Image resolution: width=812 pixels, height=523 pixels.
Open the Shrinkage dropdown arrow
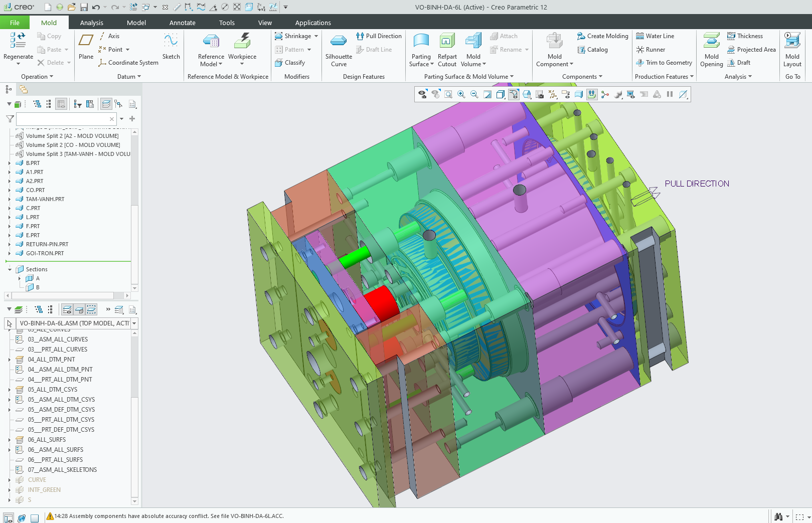pyautogui.click(x=316, y=36)
